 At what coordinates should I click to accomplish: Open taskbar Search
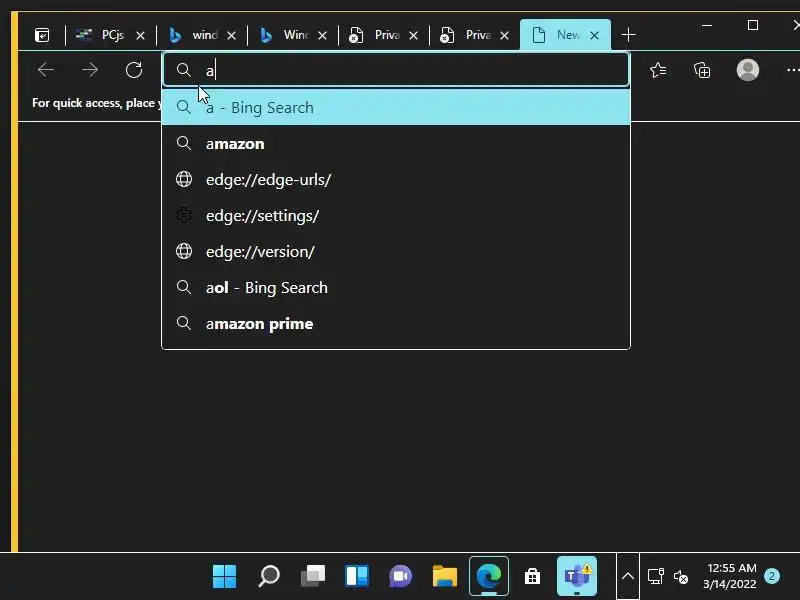[269, 577]
